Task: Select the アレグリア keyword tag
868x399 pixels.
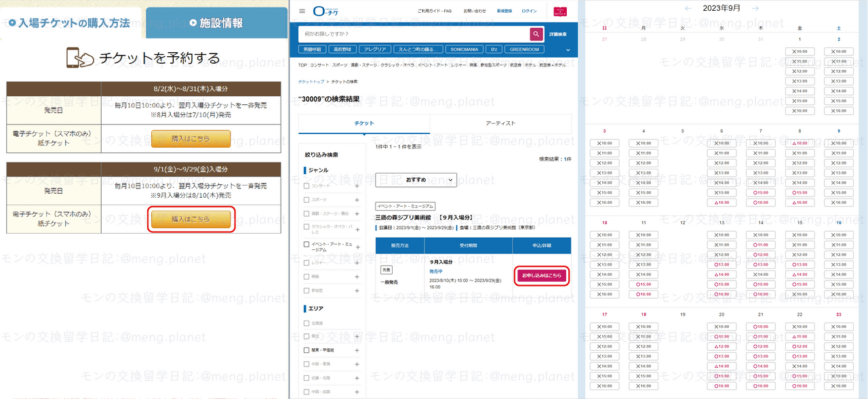Action: point(374,49)
